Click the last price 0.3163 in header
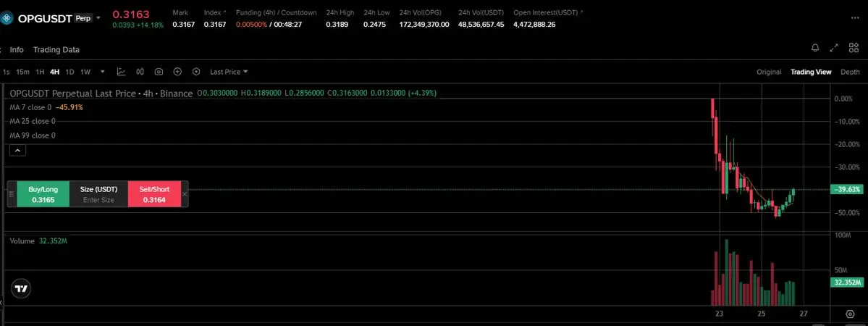Viewport: 868px width, 326px height. 131,14
